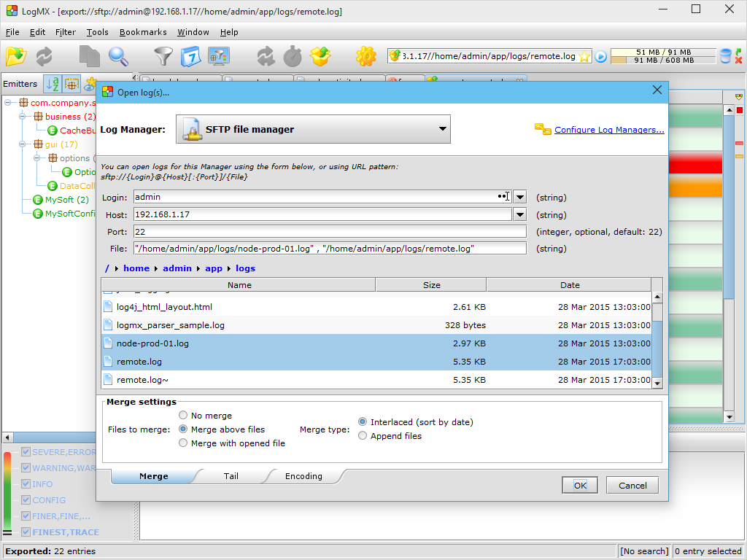Click the arrow after home in the breadcrumb

(156, 268)
